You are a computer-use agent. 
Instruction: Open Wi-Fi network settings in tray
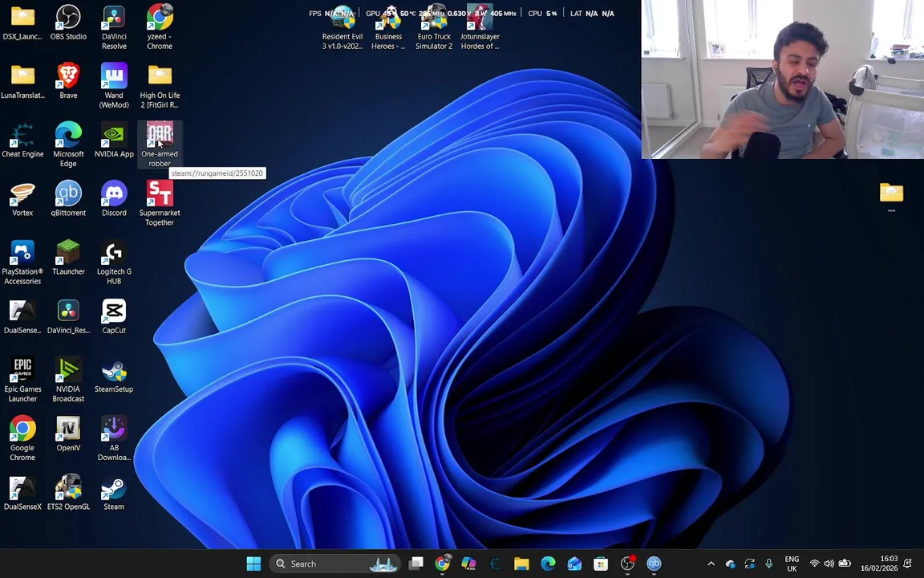click(x=814, y=564)
